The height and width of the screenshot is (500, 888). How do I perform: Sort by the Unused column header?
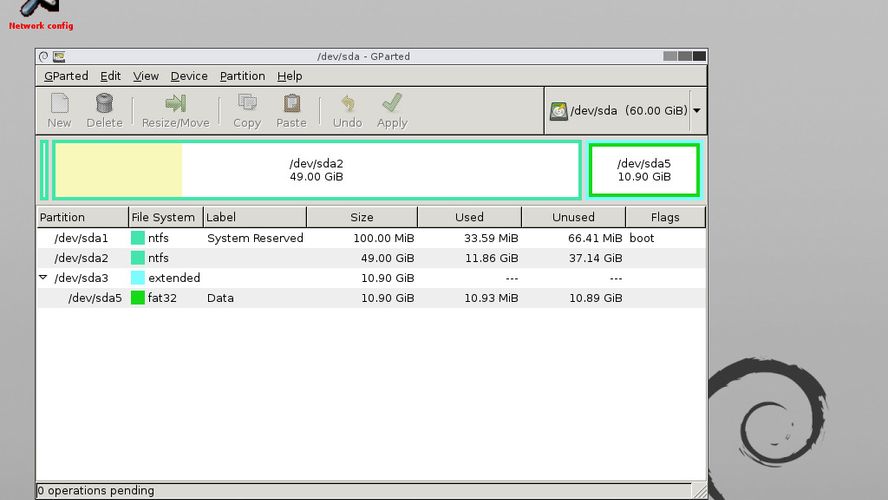573,217
